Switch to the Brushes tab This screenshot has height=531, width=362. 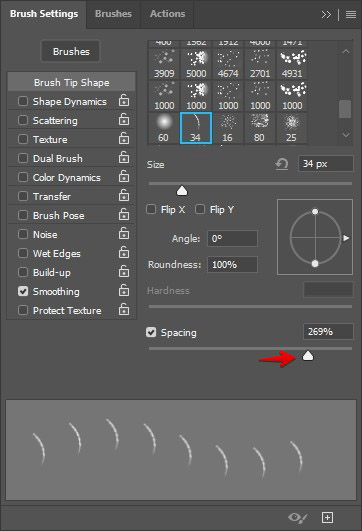coord(113,14)
